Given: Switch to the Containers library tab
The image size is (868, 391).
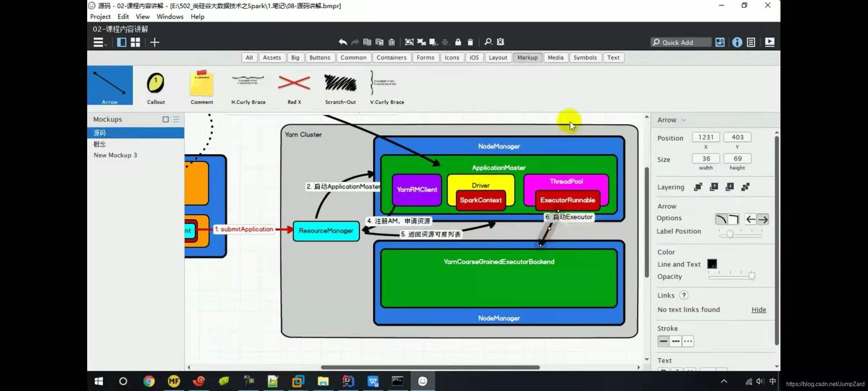Looking at the screenshot, I should tap(391, 58).
